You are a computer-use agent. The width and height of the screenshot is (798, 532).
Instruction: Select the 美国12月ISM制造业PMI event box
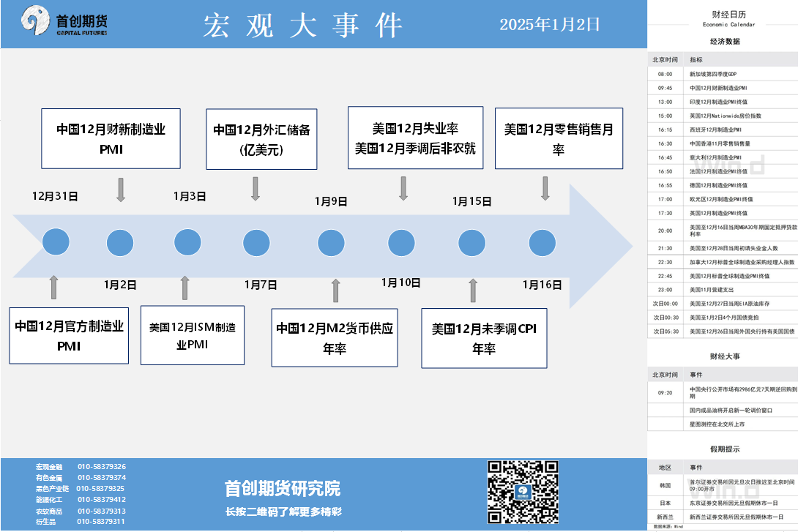pyautogui.click(x=193, y=335)
